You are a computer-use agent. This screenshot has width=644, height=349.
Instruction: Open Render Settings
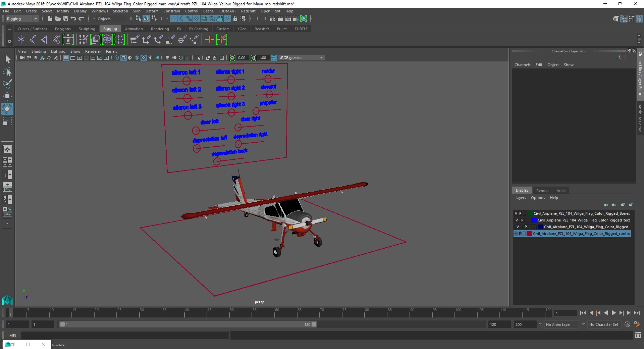click(x=296, y=19)
